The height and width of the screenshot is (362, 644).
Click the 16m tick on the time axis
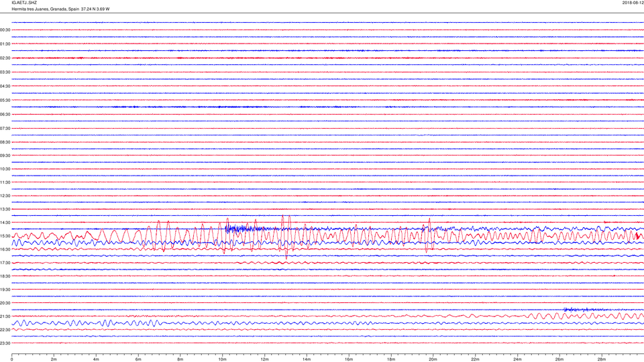coord(349,359)
